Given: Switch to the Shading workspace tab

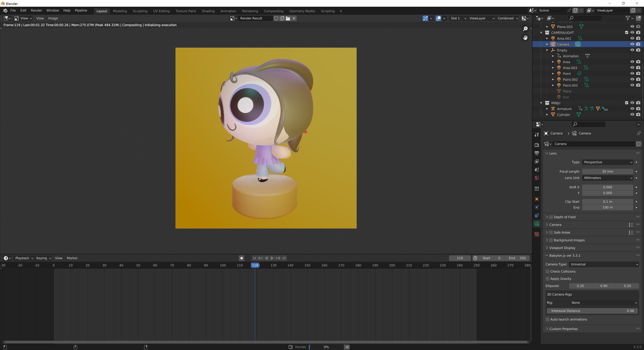Looking at the screenshot, I should (208, 11).
